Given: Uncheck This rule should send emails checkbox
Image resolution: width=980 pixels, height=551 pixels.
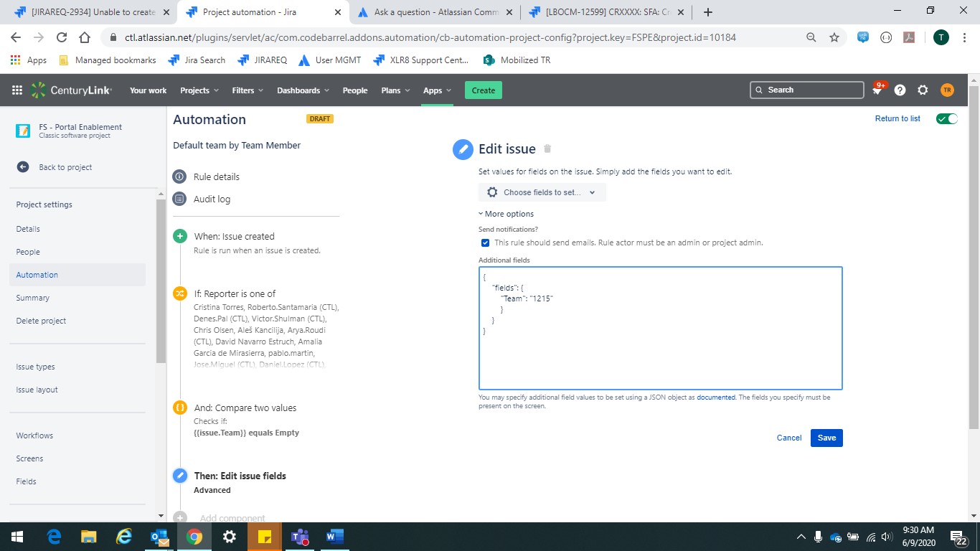Looking at the screenshot, I should pyautogui.click(x=486, y=243).
